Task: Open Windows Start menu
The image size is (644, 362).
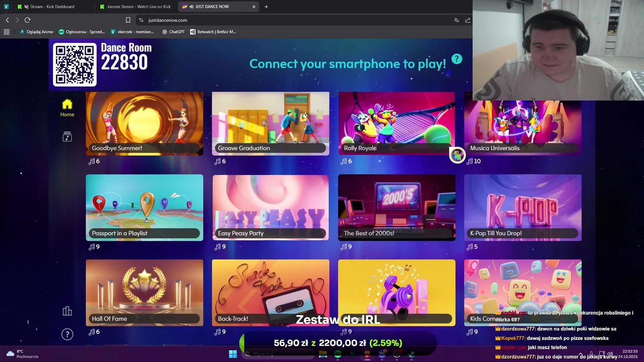Action: (232, 354)
